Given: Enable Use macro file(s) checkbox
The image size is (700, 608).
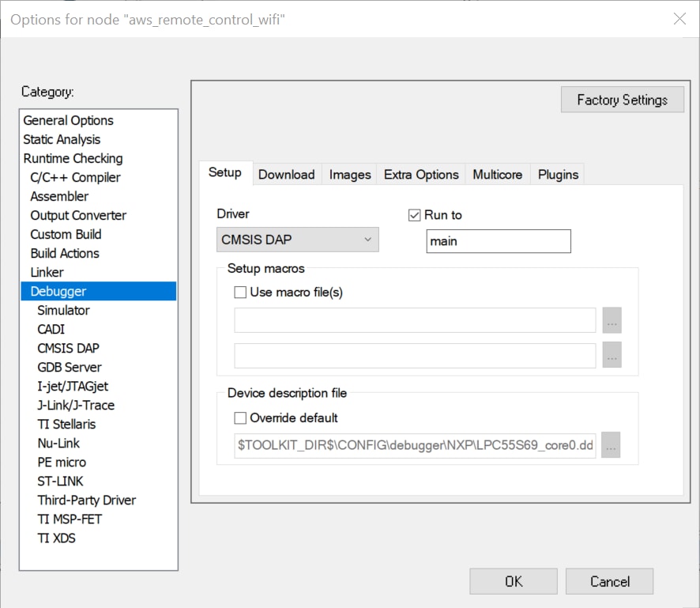Looking at the screenshot, I should (241, 292).
